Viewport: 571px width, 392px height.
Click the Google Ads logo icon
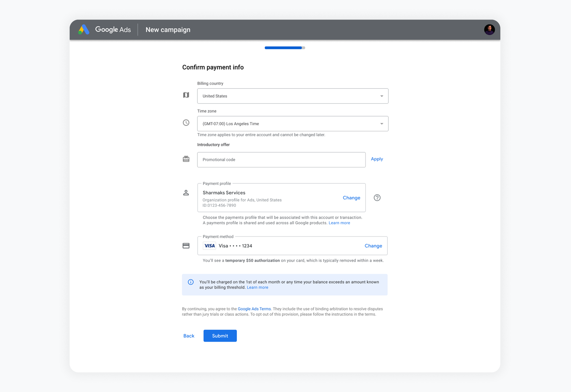(84, 29)
